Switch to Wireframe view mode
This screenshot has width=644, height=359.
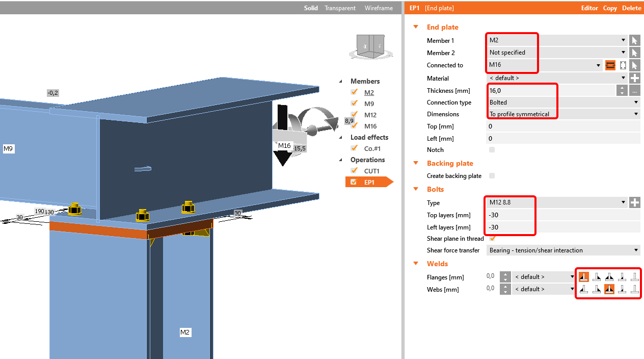click(x=379, y=8)
